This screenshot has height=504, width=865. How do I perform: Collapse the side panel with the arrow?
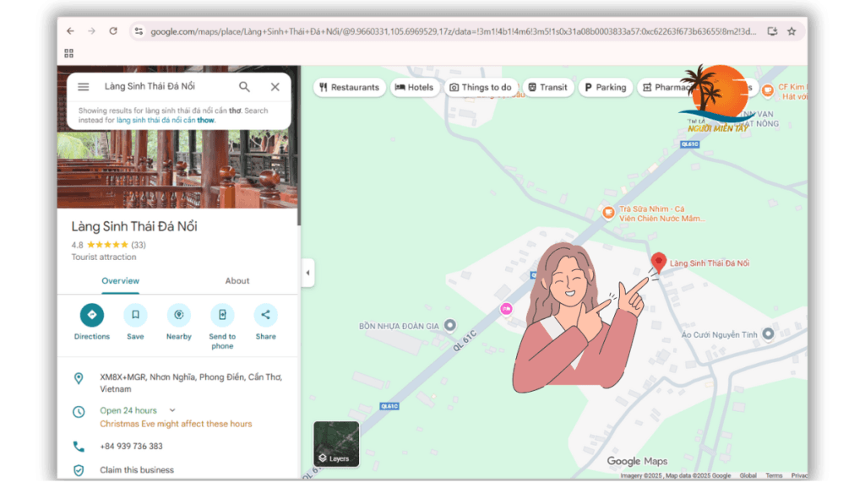click(x=307, y=273)
